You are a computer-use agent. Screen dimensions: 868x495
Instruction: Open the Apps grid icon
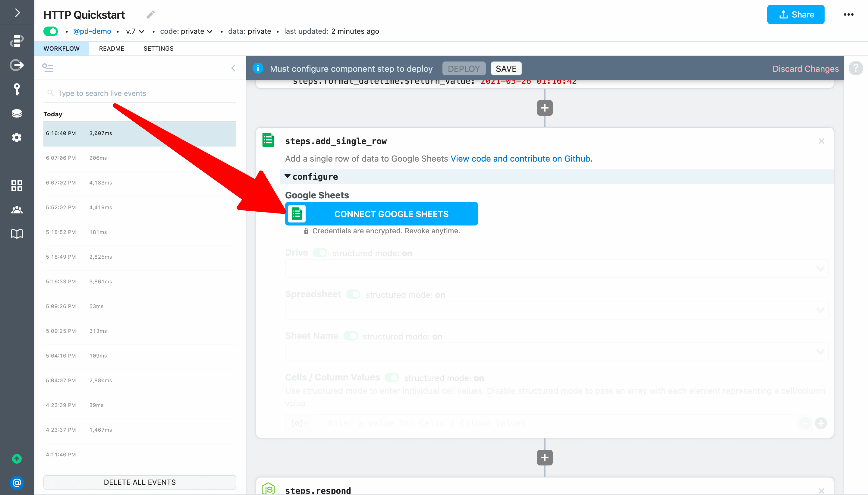17,186
